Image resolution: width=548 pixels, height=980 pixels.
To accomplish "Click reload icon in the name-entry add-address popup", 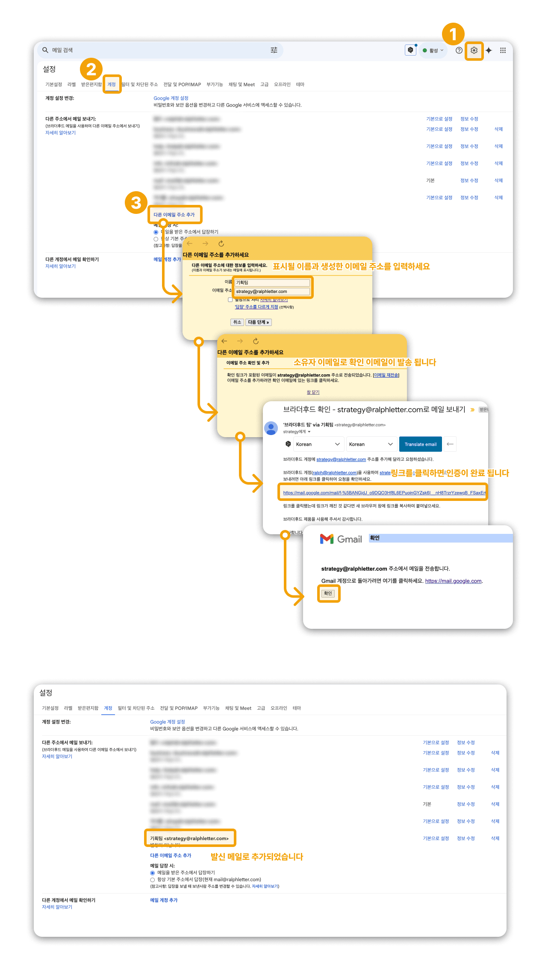I will click(221, 243).
